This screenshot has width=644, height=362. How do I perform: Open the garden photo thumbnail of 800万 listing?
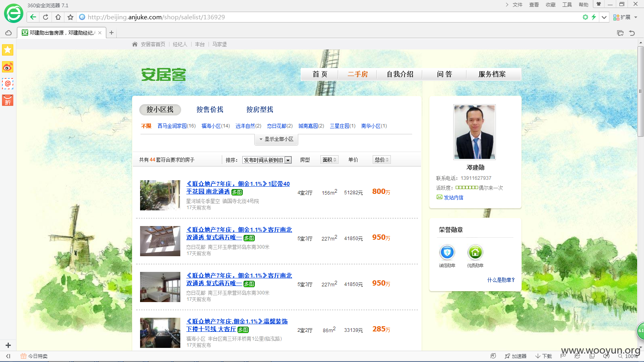(160, 195)
